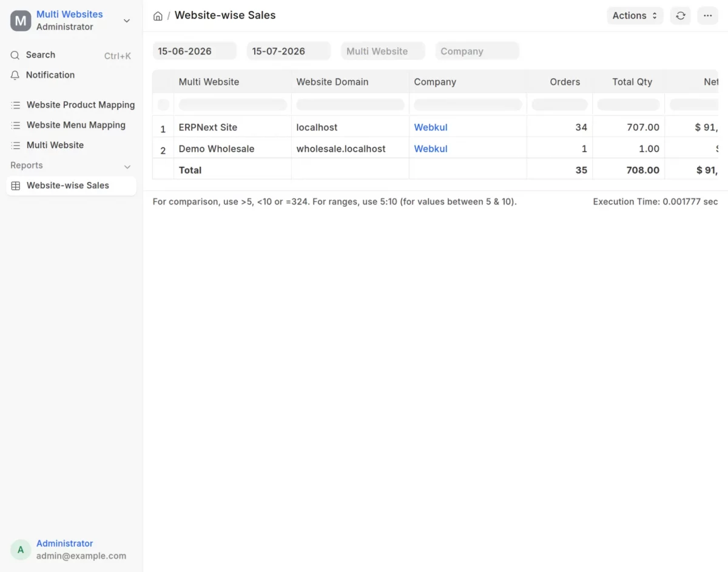728x572 pixels.
Task: Open the Webkul link in Demo Wholesale row
Action: pos(431,149)
